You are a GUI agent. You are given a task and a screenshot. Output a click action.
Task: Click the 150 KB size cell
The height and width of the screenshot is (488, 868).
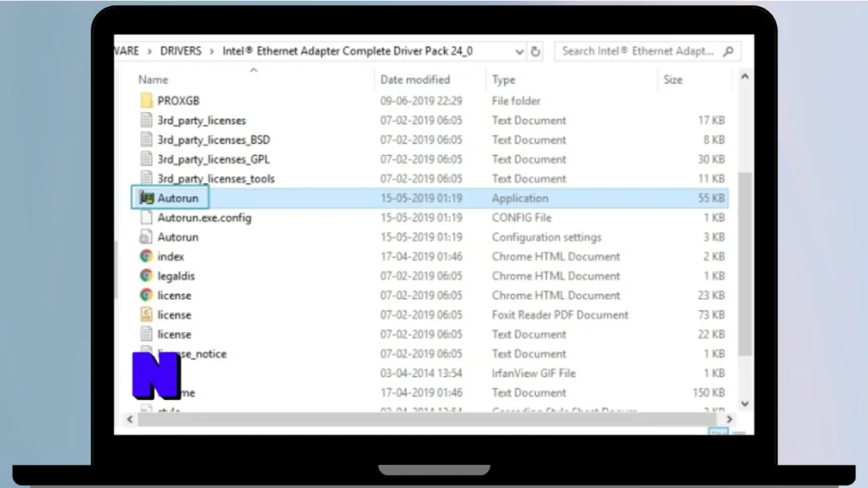[709, 392]
